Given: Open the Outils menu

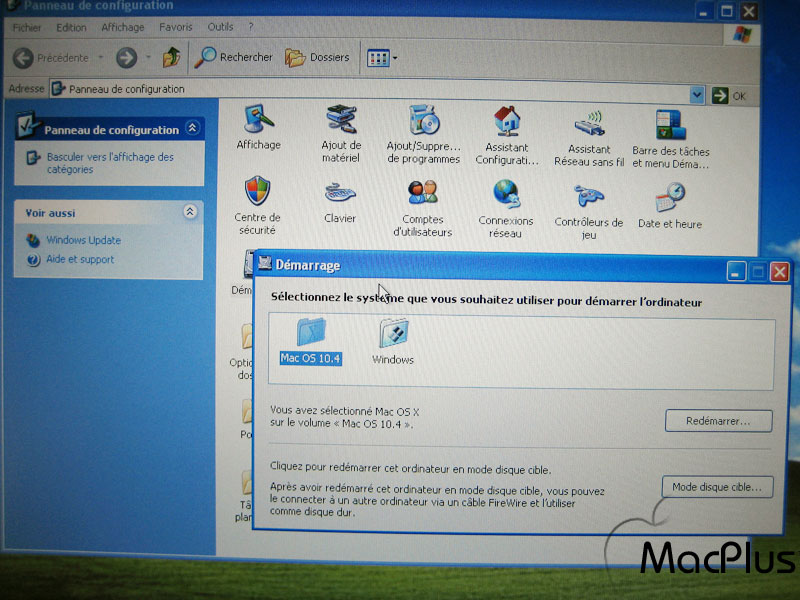Looking at the screenshot, I should tap(220, 27).
